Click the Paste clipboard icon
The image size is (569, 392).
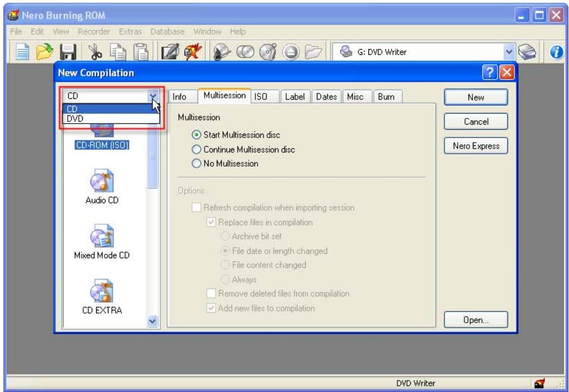(x=141, y=52)
